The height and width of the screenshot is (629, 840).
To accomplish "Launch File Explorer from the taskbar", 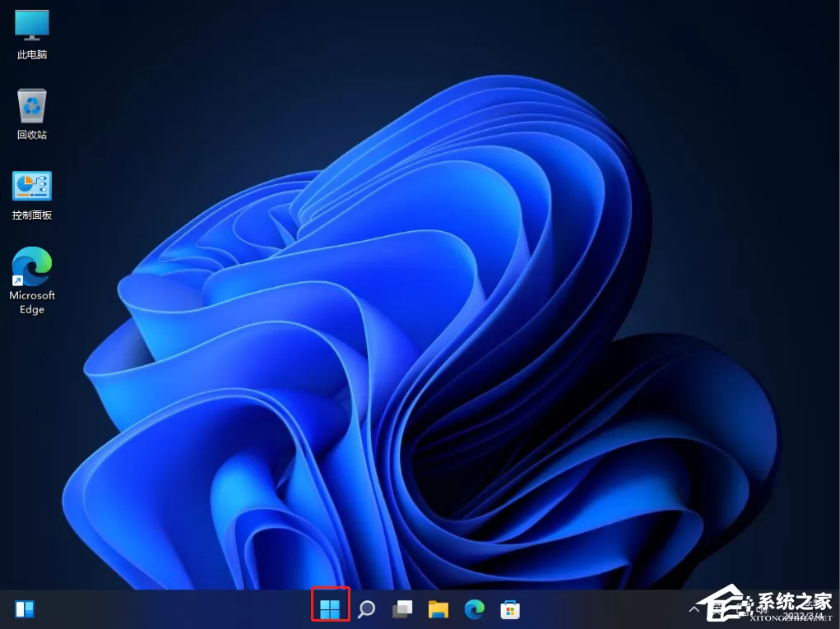I will tap(439, 609).
